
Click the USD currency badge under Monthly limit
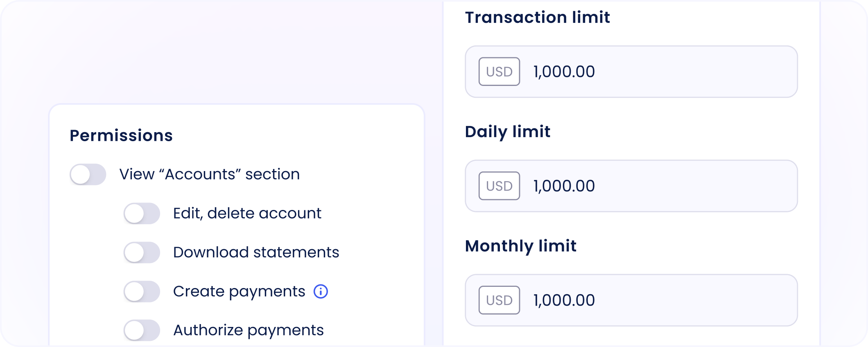[x=499, y=300]
